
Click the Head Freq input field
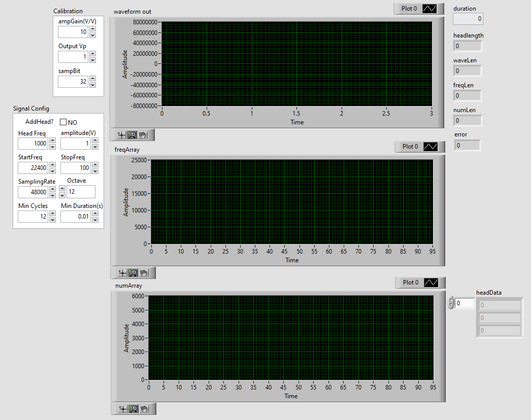(x=33, y=144)
